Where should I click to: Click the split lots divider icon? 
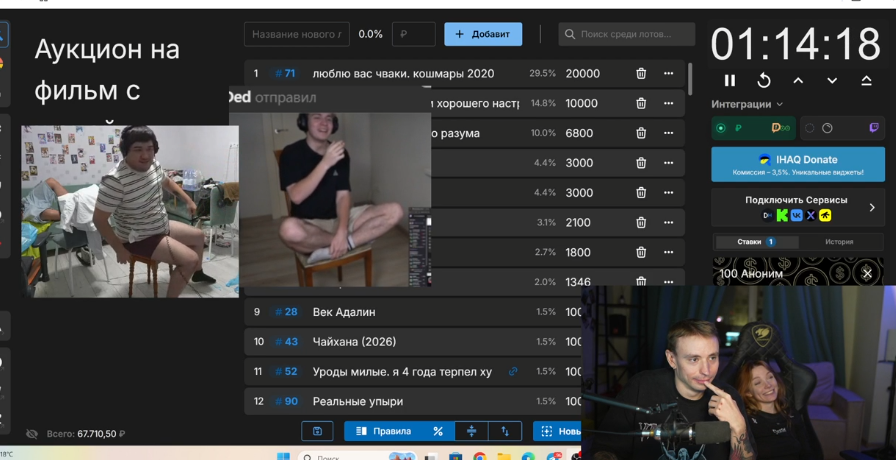pos(471,431)
